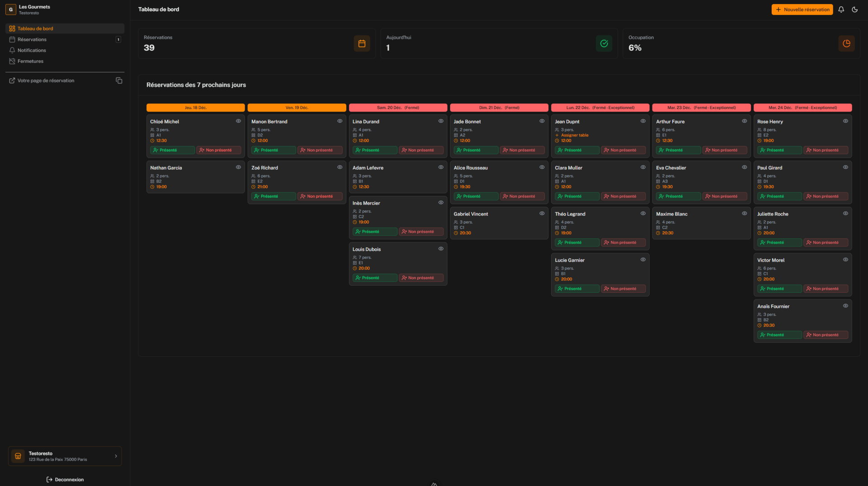View Chloé Michel reservation eye icon

238,121
